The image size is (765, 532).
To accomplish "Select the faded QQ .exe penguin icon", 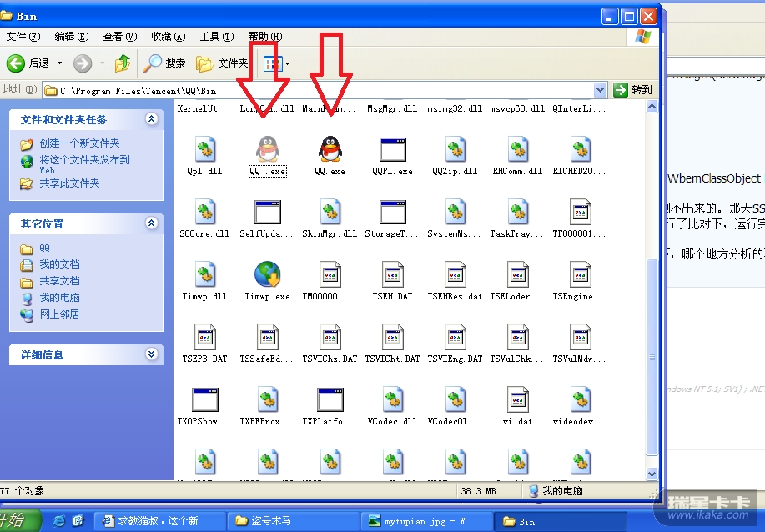I will pyautogui.click(x=267, y=148).
